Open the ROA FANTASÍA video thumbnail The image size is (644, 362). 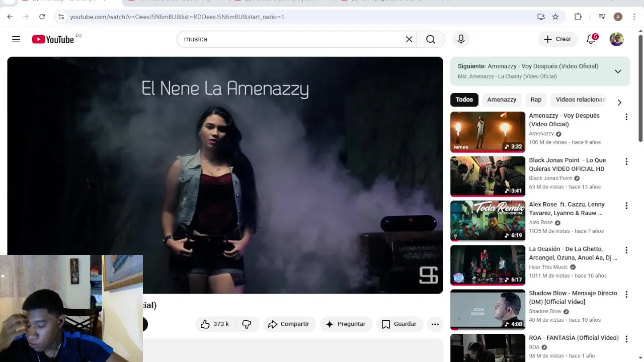488,348
